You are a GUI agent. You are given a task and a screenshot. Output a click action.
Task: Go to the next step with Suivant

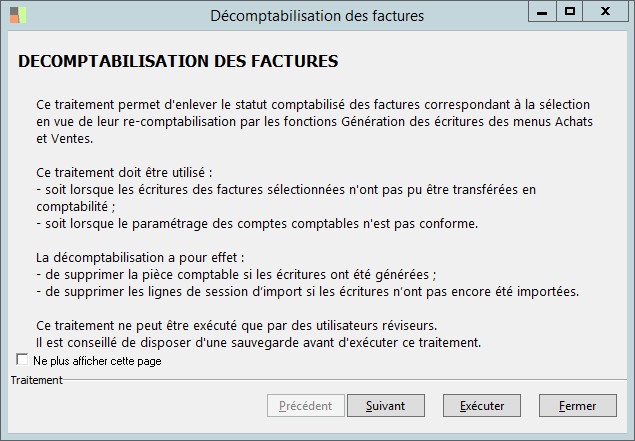[385, 406]
